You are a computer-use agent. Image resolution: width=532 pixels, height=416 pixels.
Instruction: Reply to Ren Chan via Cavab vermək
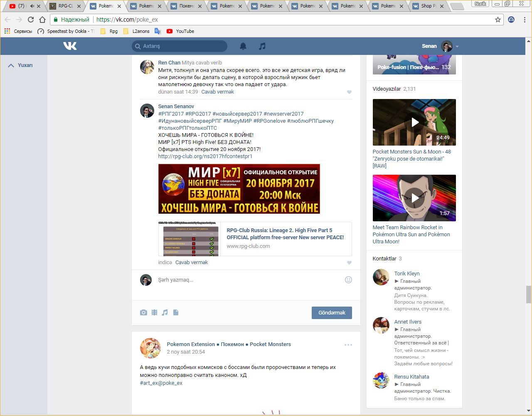click(x=217, y=92)
